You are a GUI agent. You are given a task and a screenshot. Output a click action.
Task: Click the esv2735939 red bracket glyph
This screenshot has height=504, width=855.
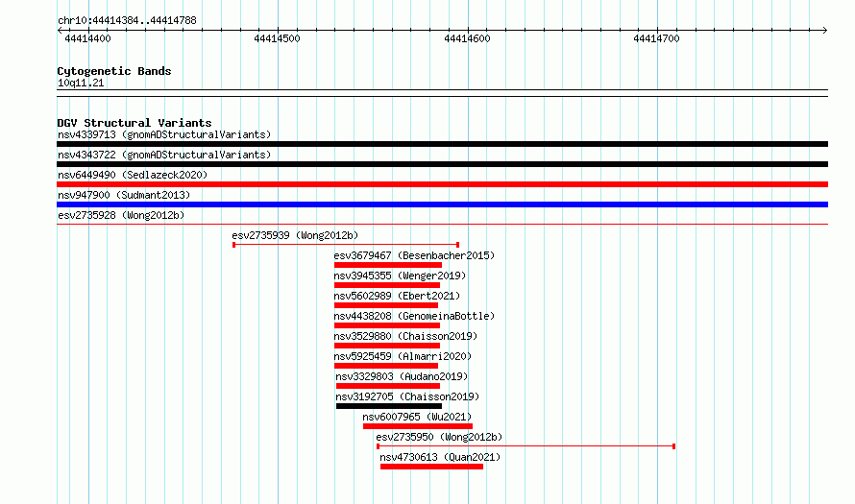click(346, 245)
